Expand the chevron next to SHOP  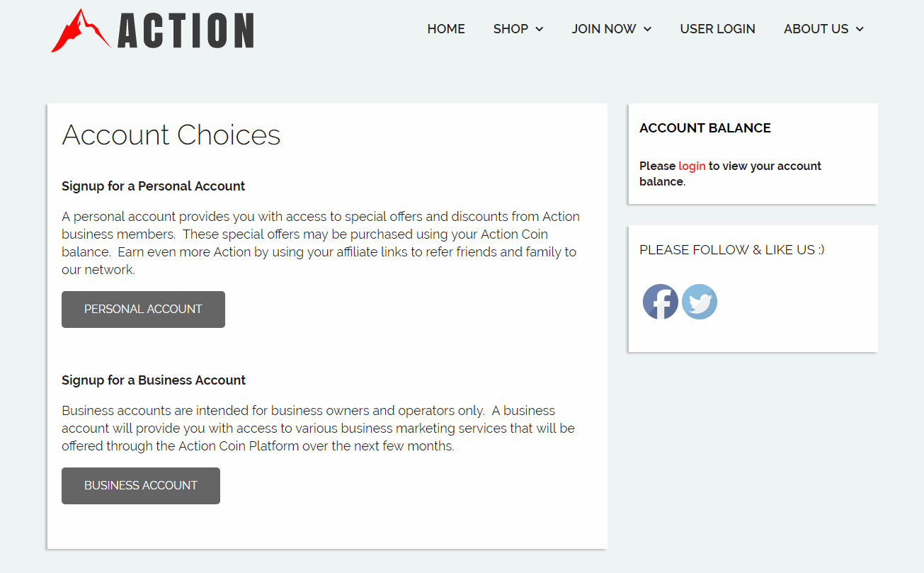(540, 29)
